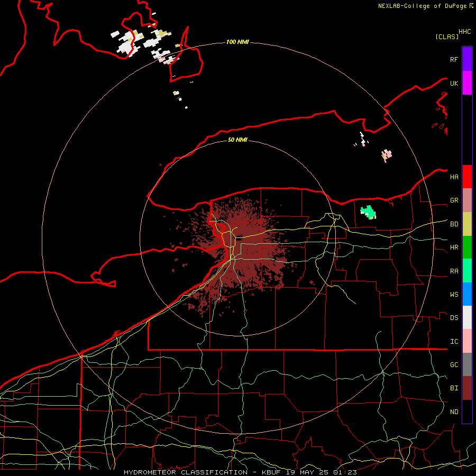The image size is (476, 476).
Task: Pick the dark green HR color swatch
Action: (x=467, y=248)
